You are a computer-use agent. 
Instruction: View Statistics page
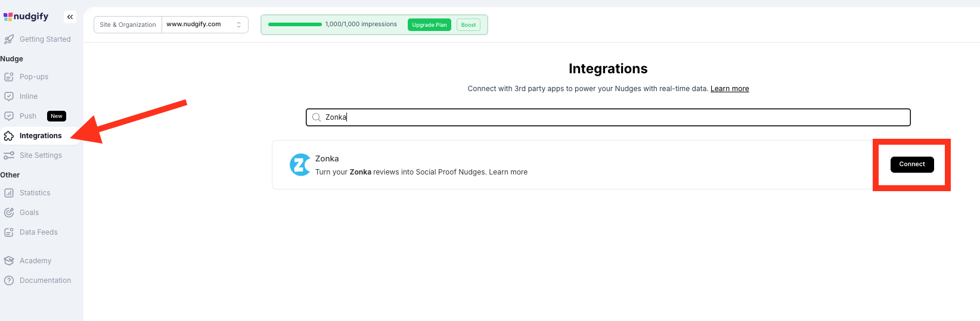(x=35, y=193)
